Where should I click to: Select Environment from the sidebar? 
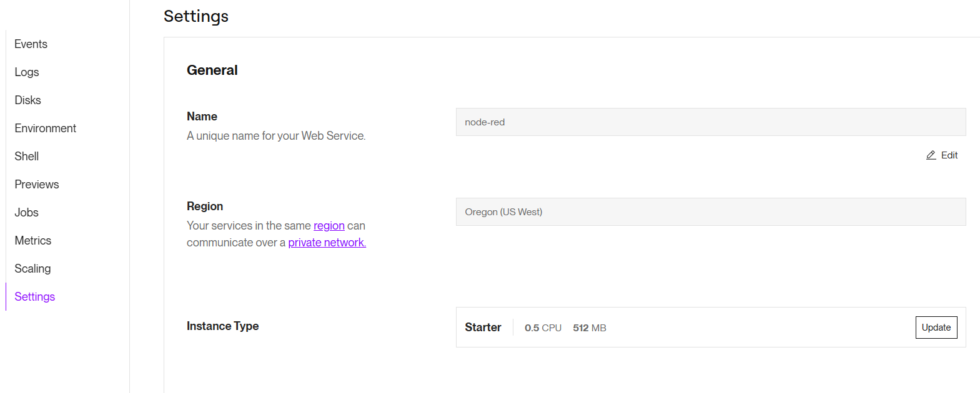coord(46,129)
